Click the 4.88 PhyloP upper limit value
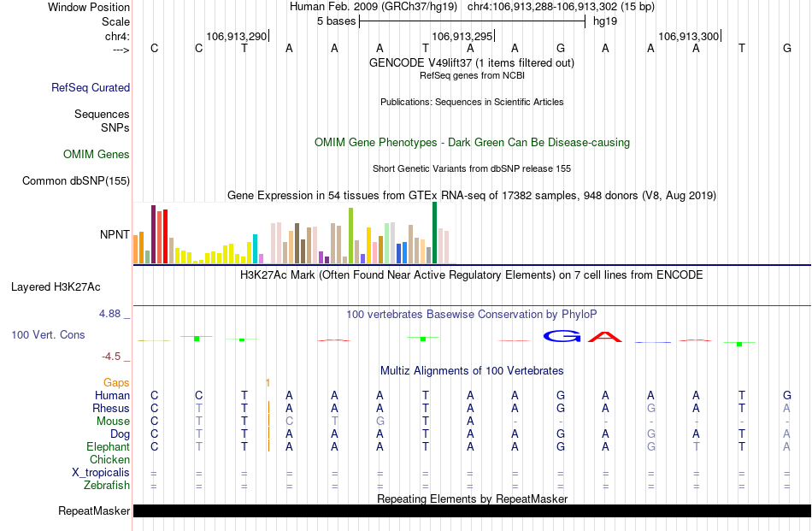The image size is (812, 531). click(109, 314)
